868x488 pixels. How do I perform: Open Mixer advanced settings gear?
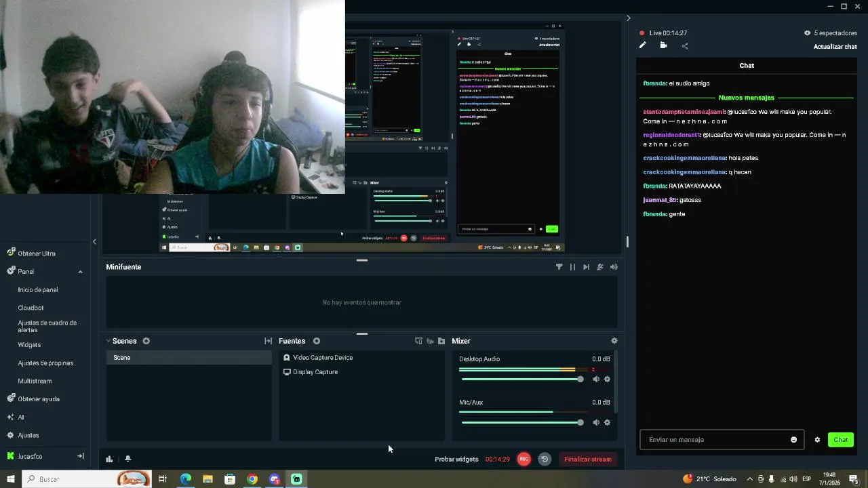point(614,341)
